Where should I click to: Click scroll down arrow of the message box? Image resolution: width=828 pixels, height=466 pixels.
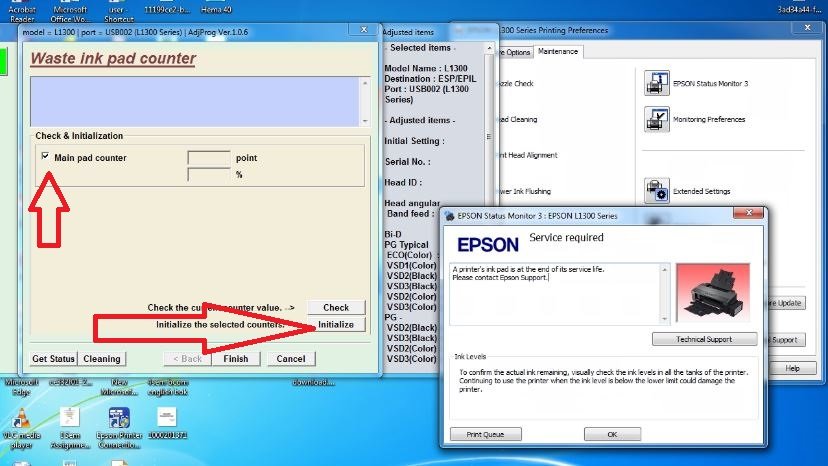pos(365,121)
